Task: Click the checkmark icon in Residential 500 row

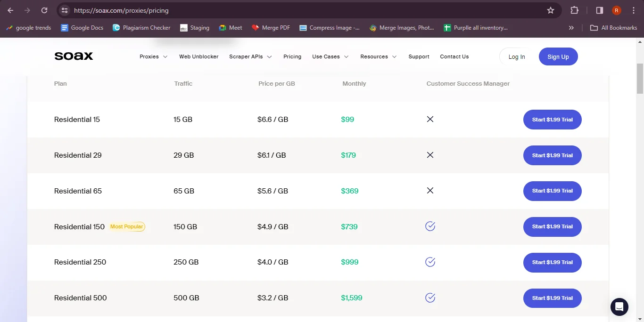Action: (x=430, y=298)
